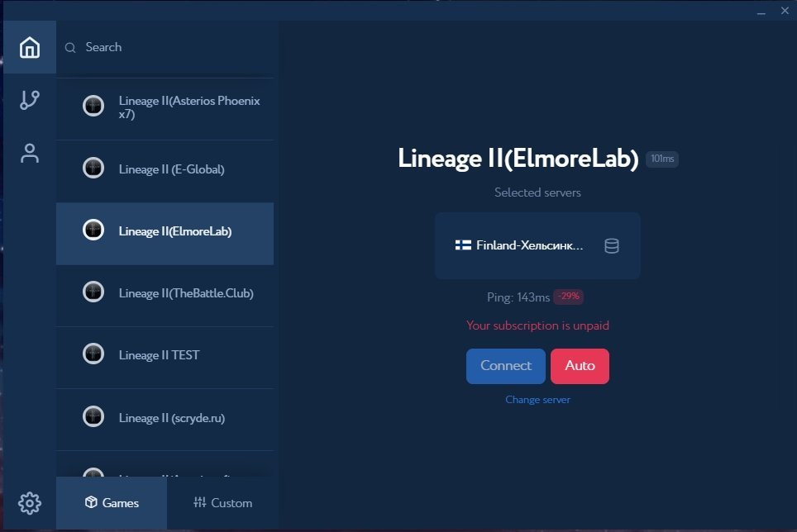Open the user account profile icon
The height and width of the screenshot is (532, 797).
pyautogui.click(x=30, y=154)
